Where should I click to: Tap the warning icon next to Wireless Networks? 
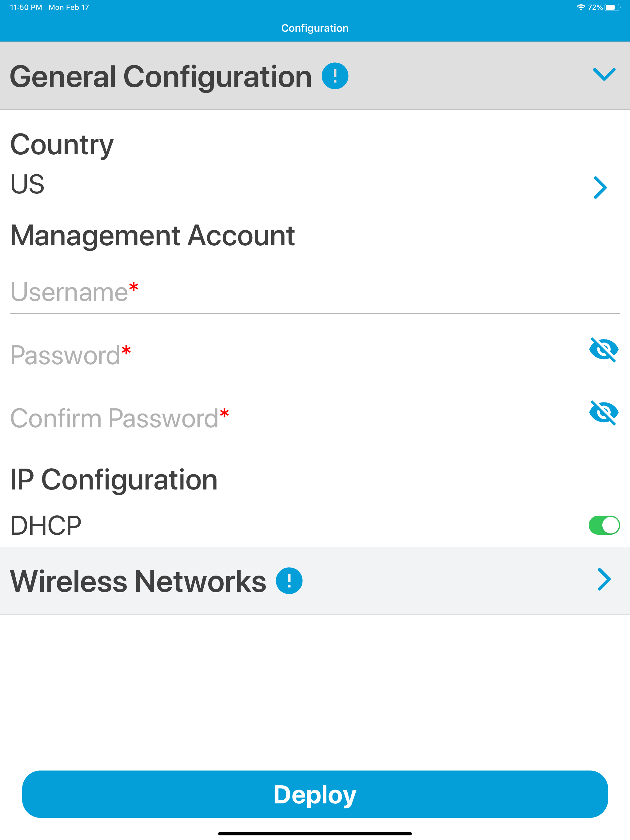pyautogui.click(x=289, y=580)
